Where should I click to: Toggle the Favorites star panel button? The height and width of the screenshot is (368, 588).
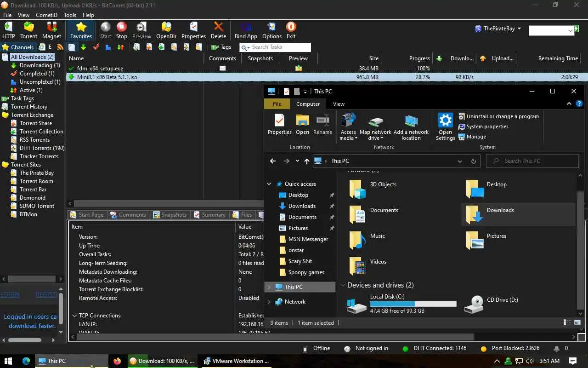point(81,30)
